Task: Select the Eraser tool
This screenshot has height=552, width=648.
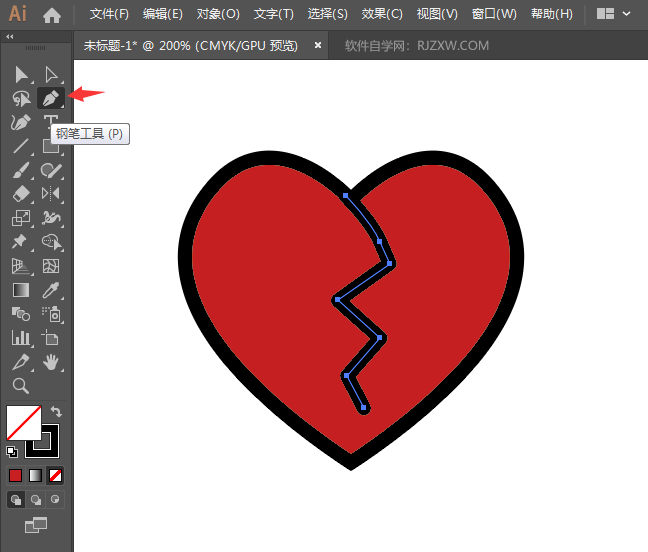Action: pos(21,194)
